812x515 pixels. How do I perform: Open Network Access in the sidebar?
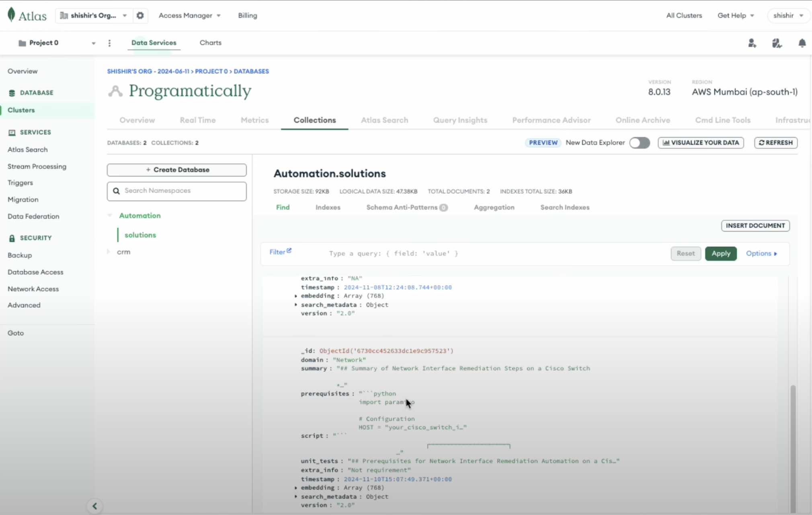(x=33, y=289)
